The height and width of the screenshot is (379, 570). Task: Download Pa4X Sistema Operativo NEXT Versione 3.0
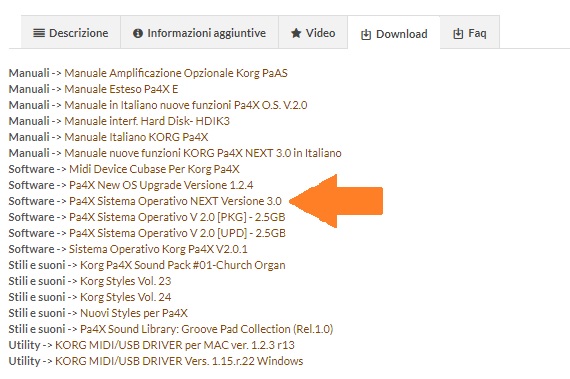(x=175, y=201)
